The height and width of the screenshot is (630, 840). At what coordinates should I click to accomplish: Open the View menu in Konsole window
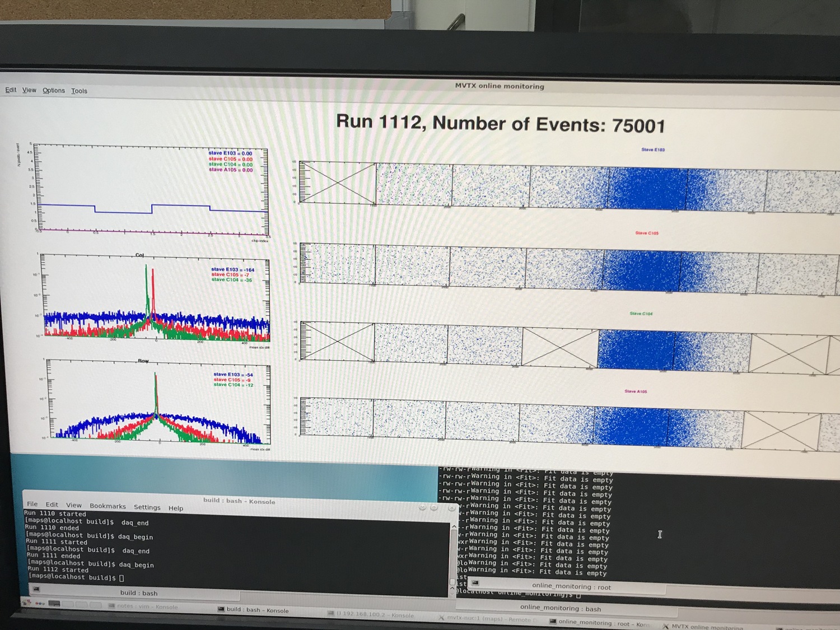pos(74,505)
